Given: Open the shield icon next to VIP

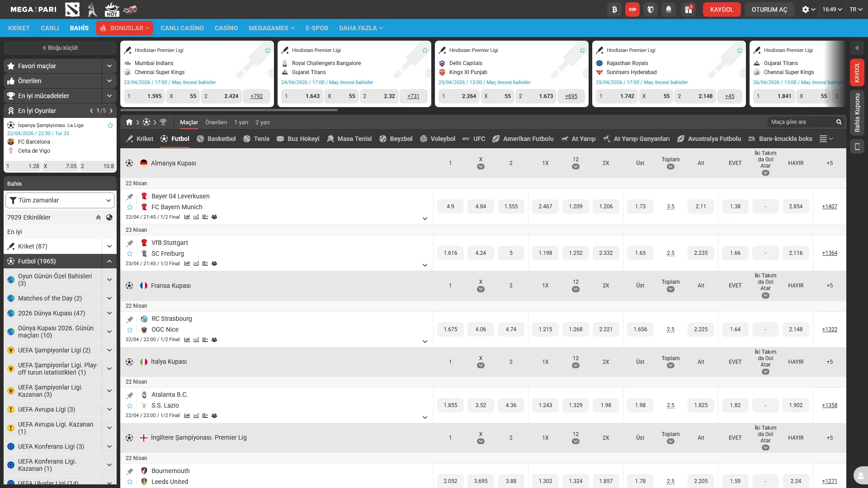Looking at the screenshot, I should (651, 9).
